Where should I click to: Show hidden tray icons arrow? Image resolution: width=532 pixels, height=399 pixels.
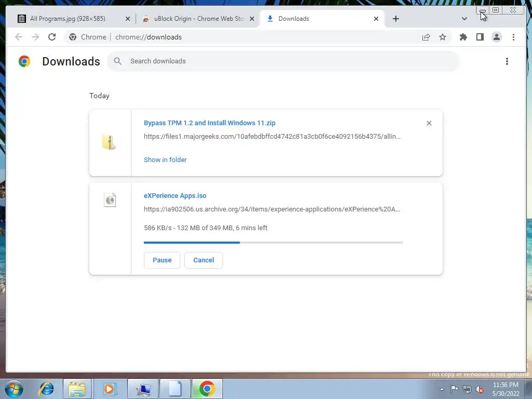[x=442, y=389]
